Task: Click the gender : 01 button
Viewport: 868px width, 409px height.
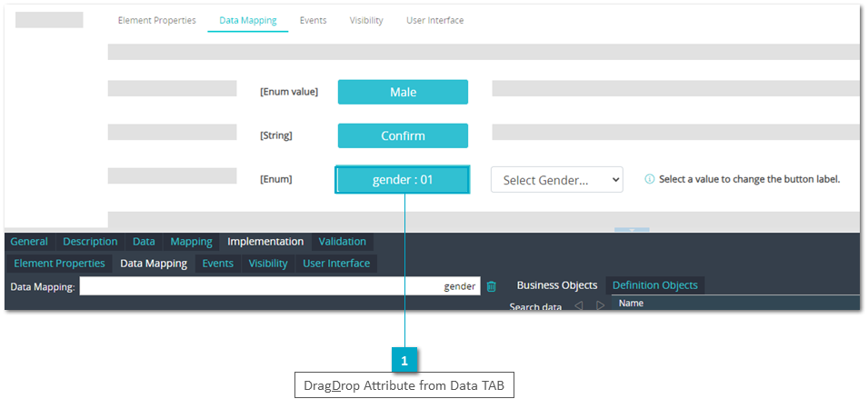Action: pos(403,180)
